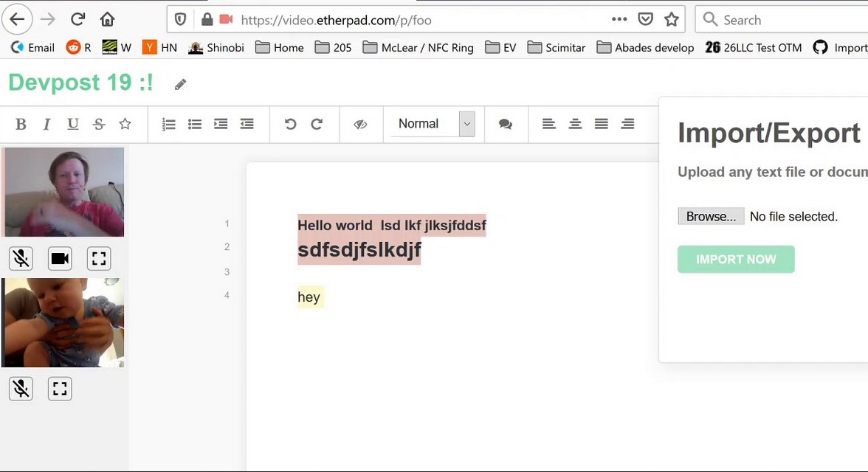The height and width of the screenshot is (472, 868).
Task: Open the Shinobi bookmark
Action: [216, 48]
